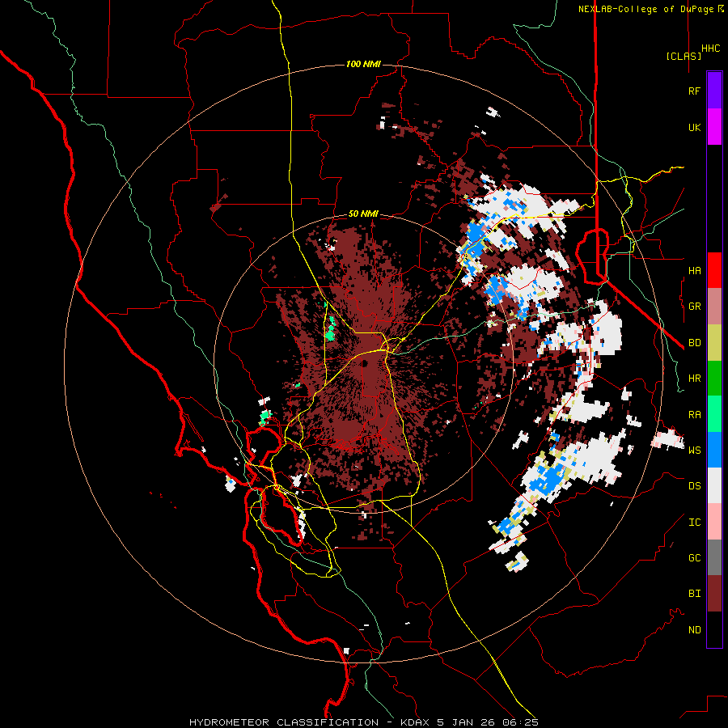This screenshot has height=728, width=728.
Task: Click the "ND" legend label text
Action: click(x=694, y=630)
